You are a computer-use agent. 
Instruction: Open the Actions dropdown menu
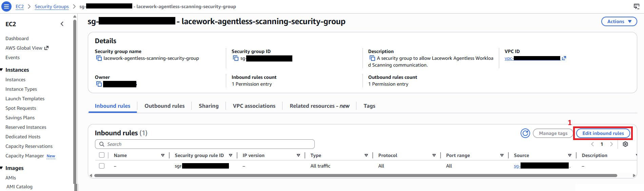click(619, 21)
